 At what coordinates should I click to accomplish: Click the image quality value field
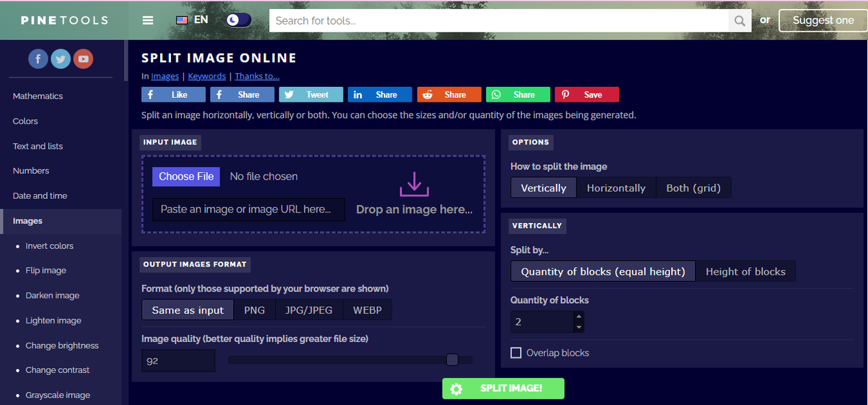pos(178,361)
